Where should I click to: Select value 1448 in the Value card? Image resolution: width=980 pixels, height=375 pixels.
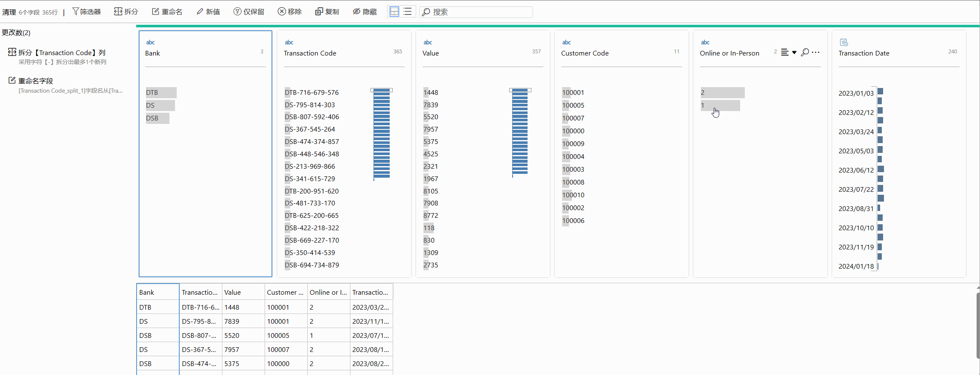pyautogui.click(x=431, y=92)
